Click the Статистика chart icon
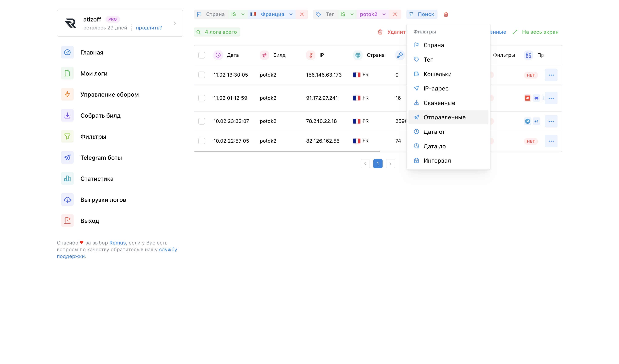 [x=67, y=178]
